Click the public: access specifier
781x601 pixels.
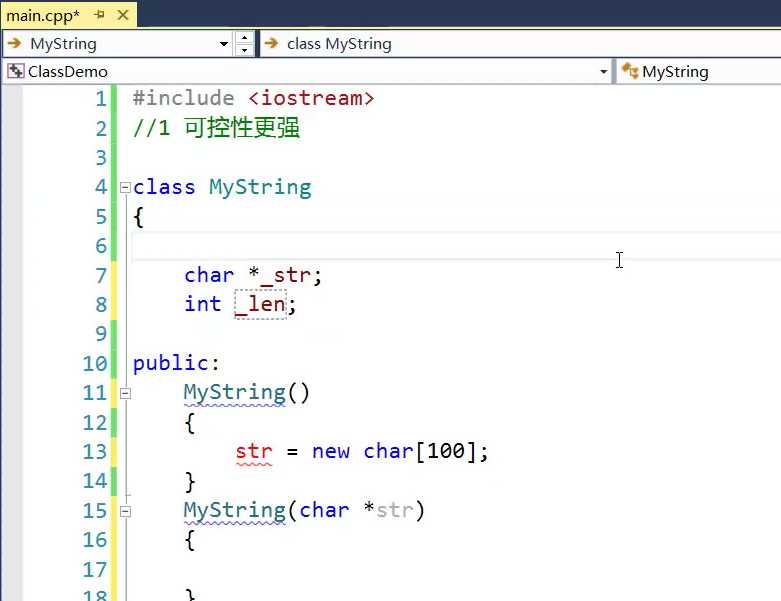(176, 363)
